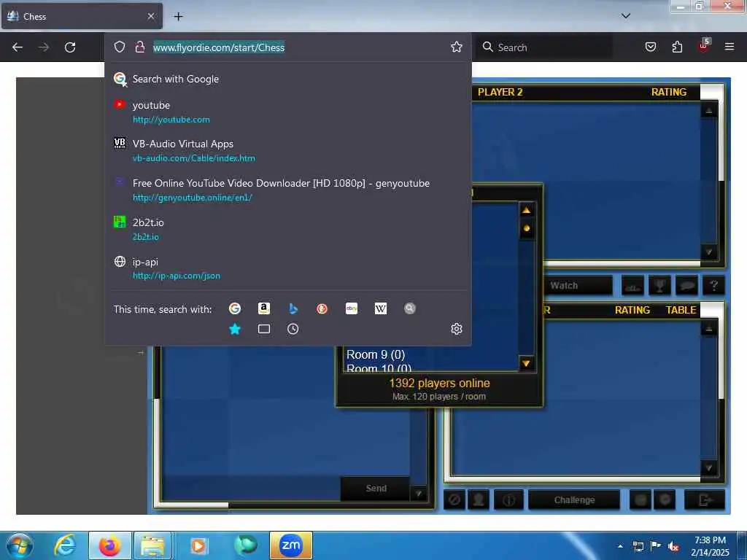Click the Watch button
The image size is (747, 560).
coord(578,286)
